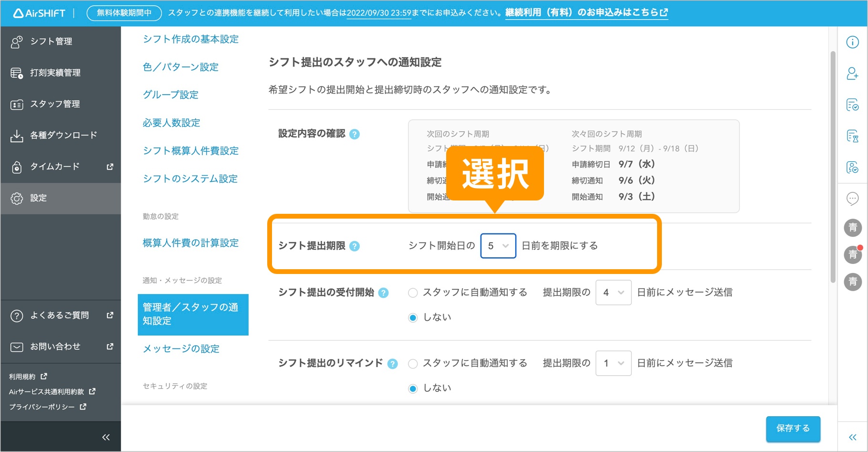868x452 pixels.
Task: Open タイムカード via its external link icon
Action: tap(110, 167)
